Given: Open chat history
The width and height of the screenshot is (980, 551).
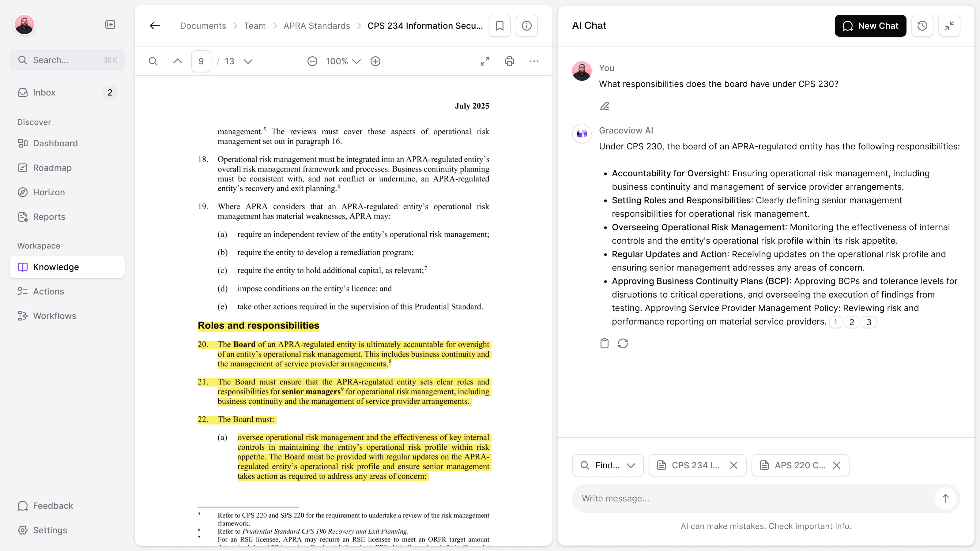Looking at the screenshot, I should point(922,26).
